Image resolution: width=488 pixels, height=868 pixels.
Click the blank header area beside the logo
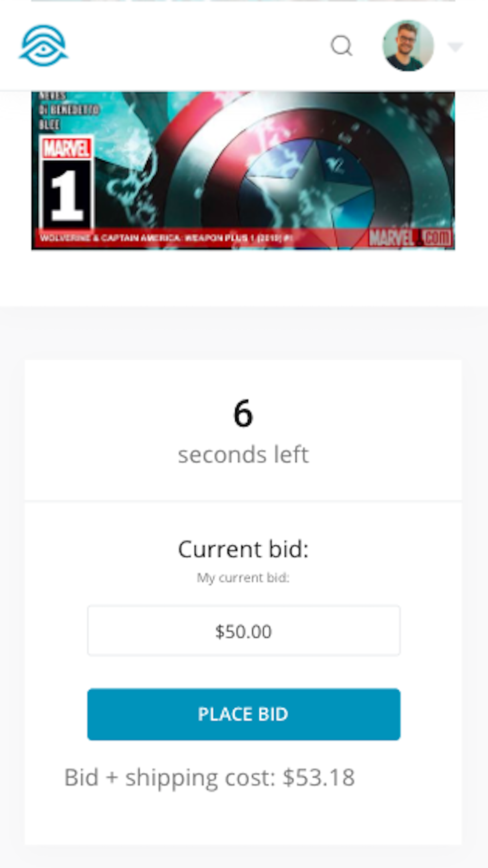(195, 46)
